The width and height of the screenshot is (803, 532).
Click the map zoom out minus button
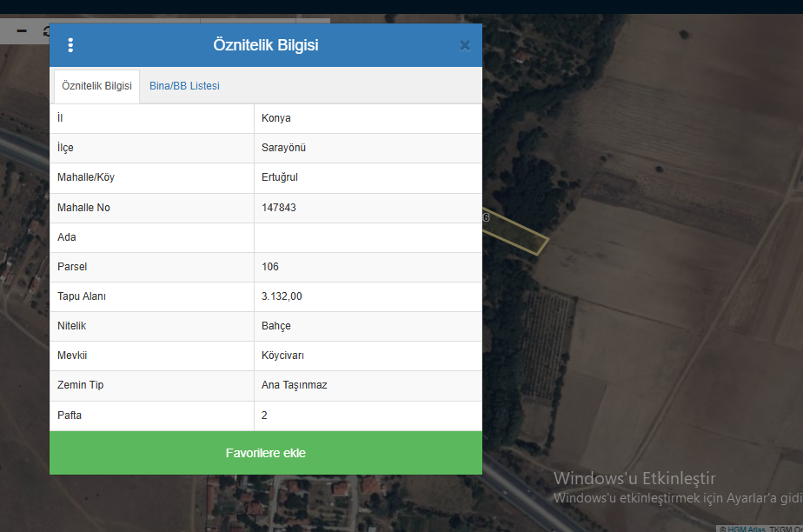tap(22, 31)
